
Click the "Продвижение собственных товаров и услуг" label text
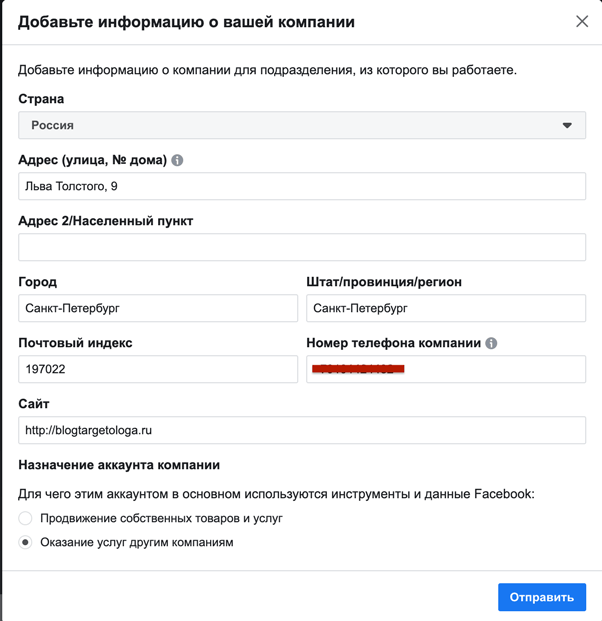[161, 518]
